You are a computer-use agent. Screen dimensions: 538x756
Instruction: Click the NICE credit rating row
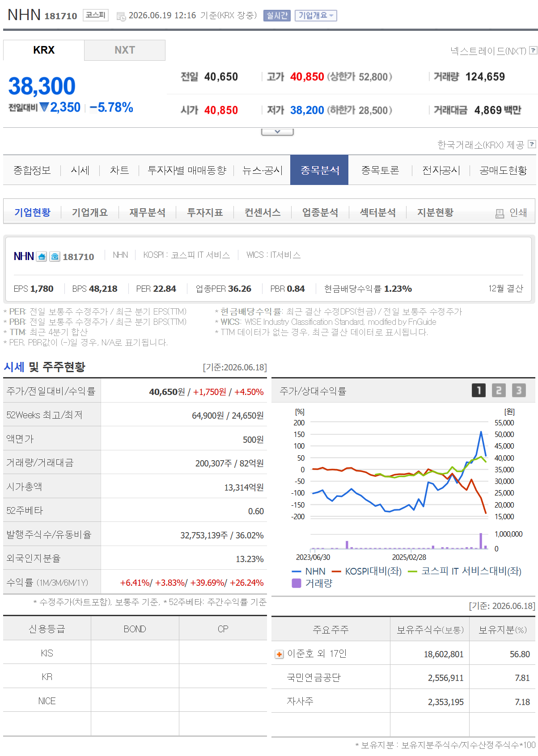135,701
